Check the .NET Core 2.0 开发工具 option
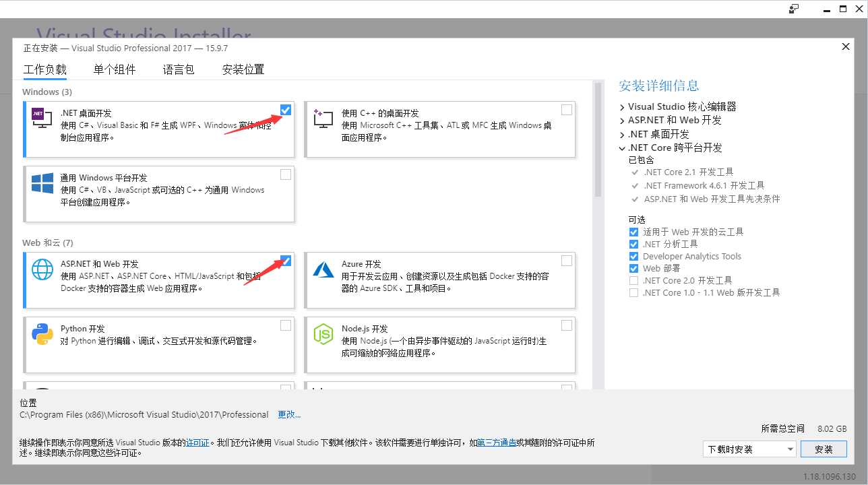This screenshot has height=485, width=868. click(x=633, y=280)
